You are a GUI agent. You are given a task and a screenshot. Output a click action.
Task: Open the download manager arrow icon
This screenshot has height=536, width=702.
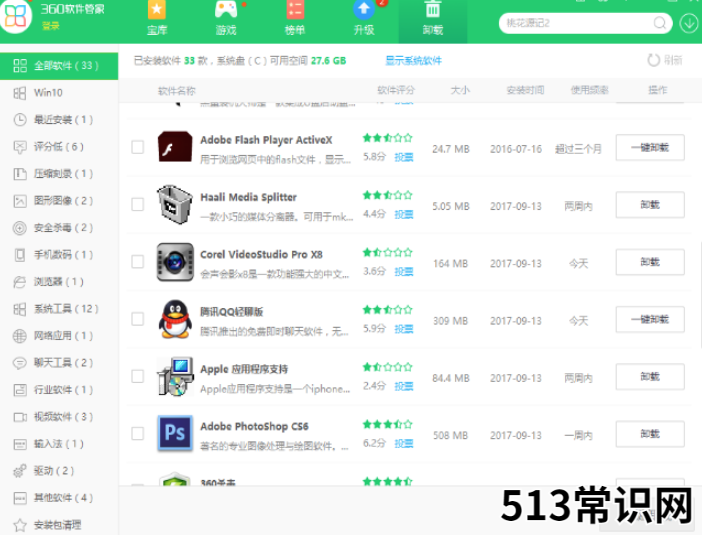pos(689,23)
